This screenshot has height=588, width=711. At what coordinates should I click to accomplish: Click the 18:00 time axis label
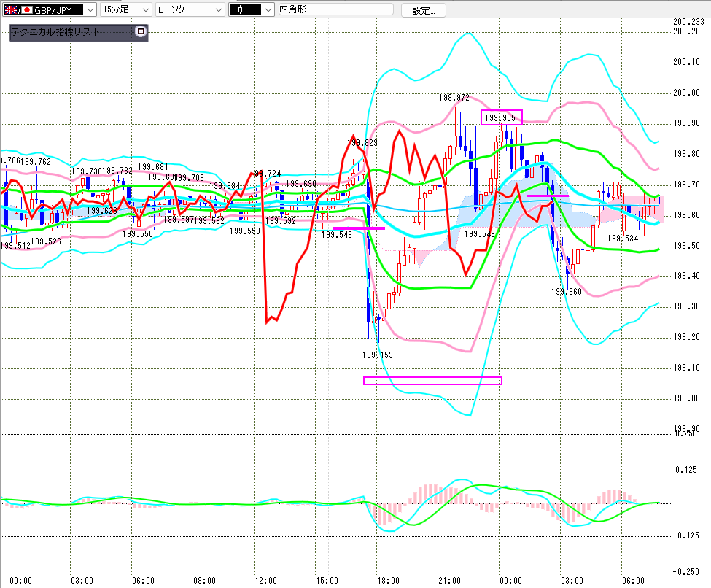pyautogui.click(x=388, y=581)
